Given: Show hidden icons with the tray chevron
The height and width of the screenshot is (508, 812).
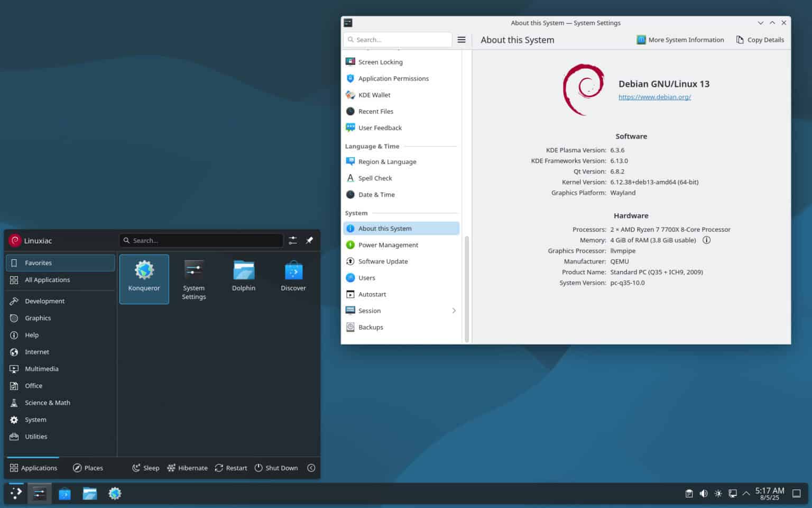Looking at the screenshot, I should [x=746, y=493].
